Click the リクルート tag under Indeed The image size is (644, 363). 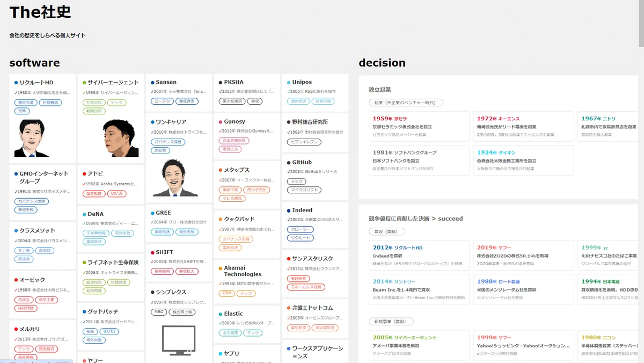[300, 238]
